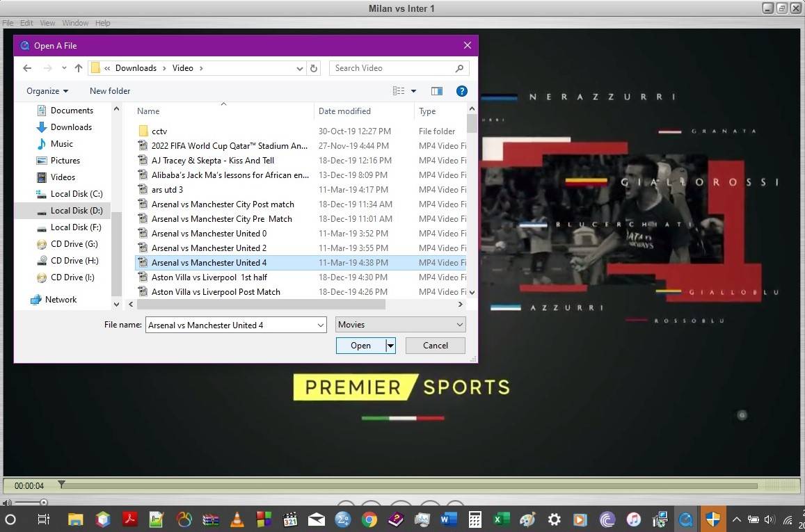Image resolution: width=805 pixels, height=532 pixels.
Task: Refresh the Video folder listing
Action: tap(314, 68)
